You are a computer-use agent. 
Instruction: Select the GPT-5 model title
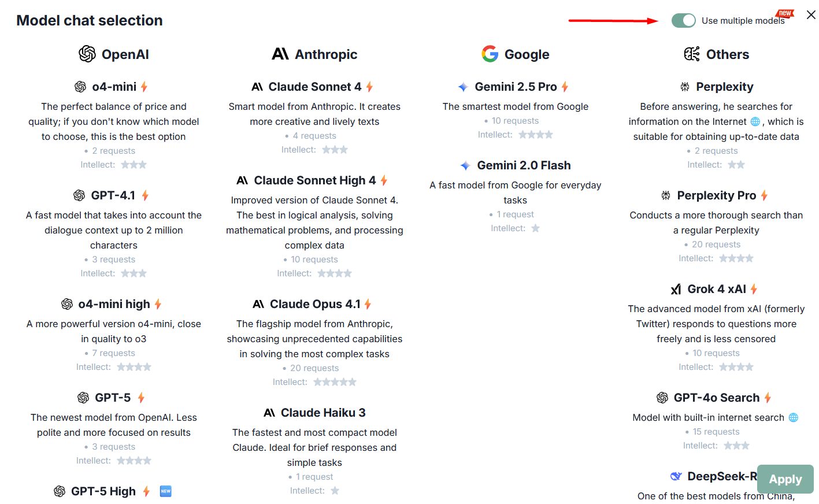pyautogui.click(x=113, y=398)
